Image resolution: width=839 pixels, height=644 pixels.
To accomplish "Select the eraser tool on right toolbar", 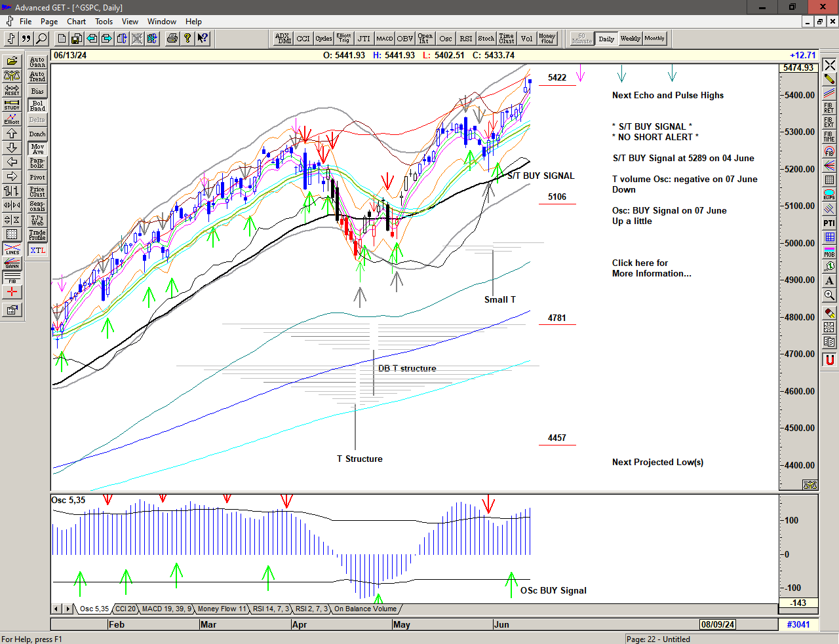I will pyautogui.click(x=829, y=313).
